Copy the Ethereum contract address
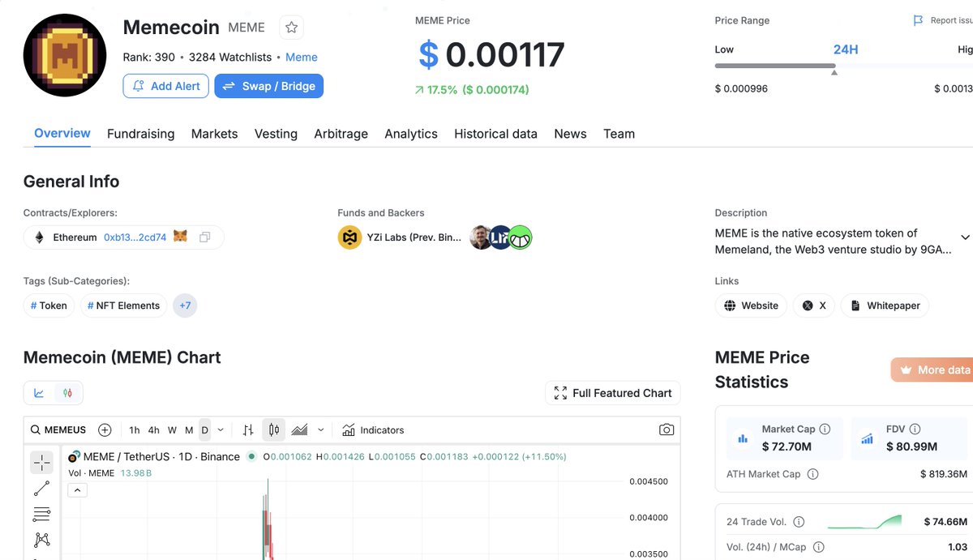The width and height of the screenshot is (973, 560). [205, 237]
